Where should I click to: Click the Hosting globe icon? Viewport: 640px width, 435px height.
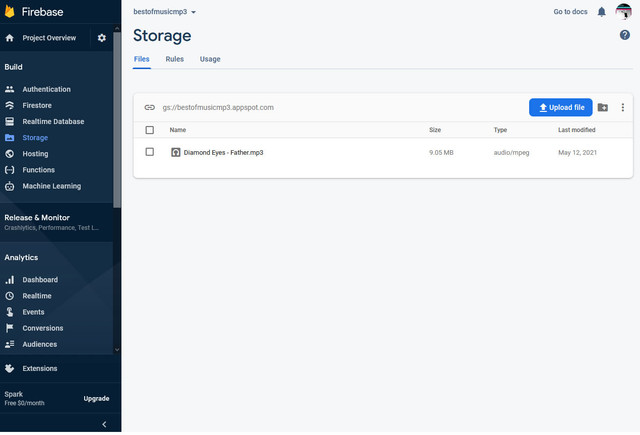coord(10,154)
